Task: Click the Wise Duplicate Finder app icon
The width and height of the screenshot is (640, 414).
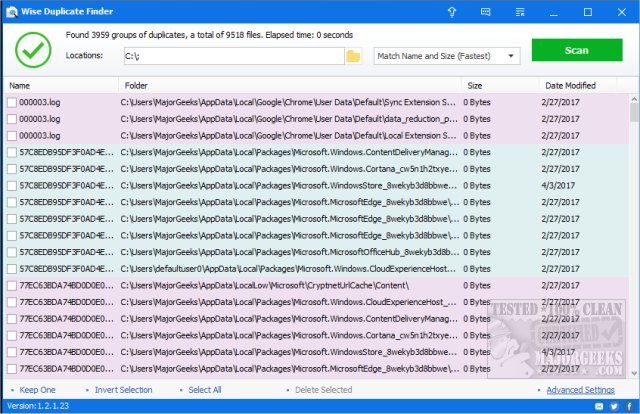Action: coord(12,12)
